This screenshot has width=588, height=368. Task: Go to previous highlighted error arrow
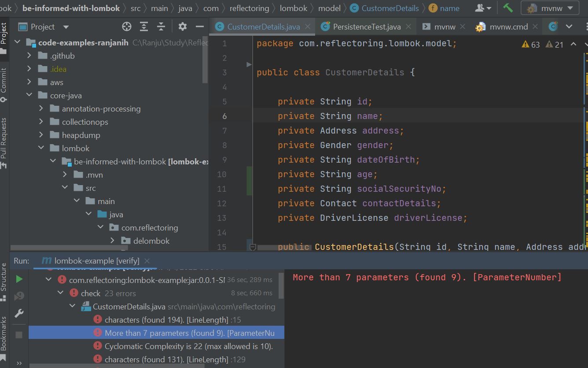pyautogui.click(x=573, y=44)
